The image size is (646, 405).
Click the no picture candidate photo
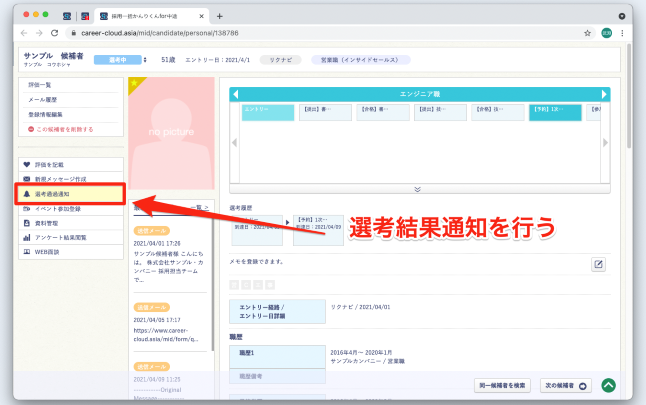[x=172, y=132]
